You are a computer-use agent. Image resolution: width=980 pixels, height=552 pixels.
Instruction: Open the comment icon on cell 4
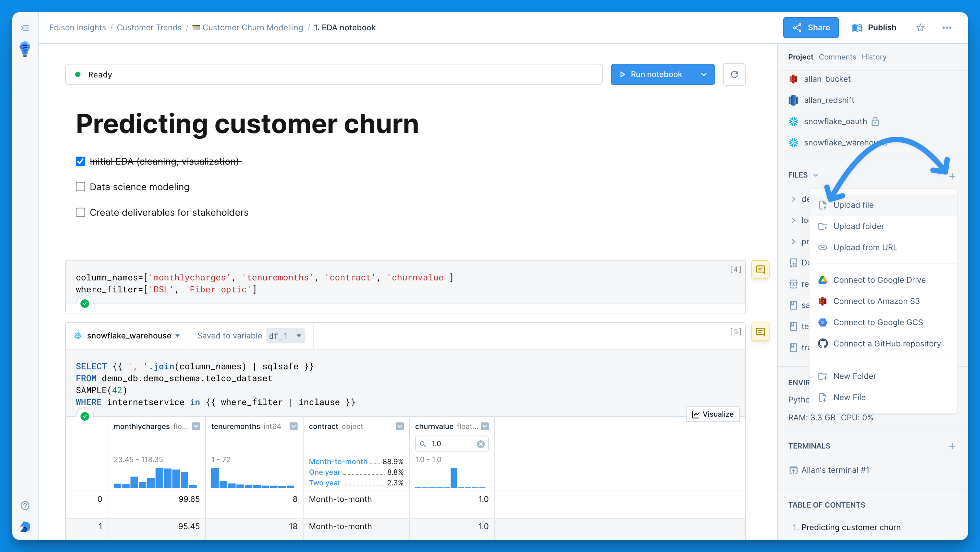click(x=760, y=269)
